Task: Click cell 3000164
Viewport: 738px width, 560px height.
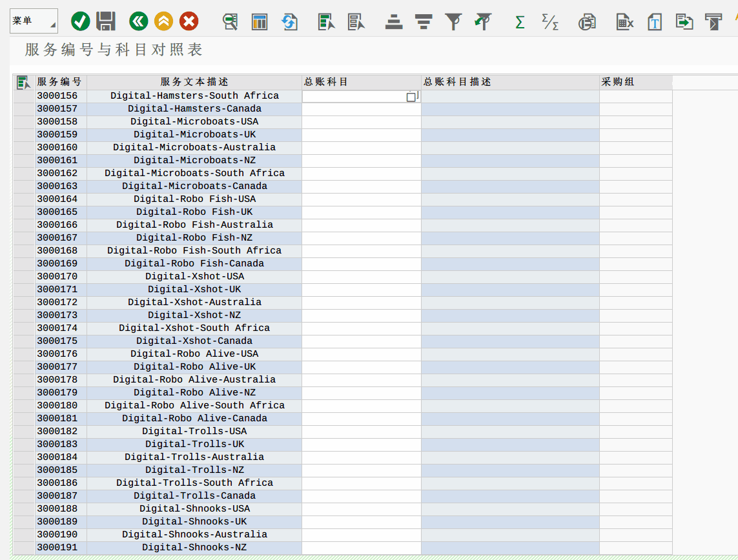Action: [61, 199]
